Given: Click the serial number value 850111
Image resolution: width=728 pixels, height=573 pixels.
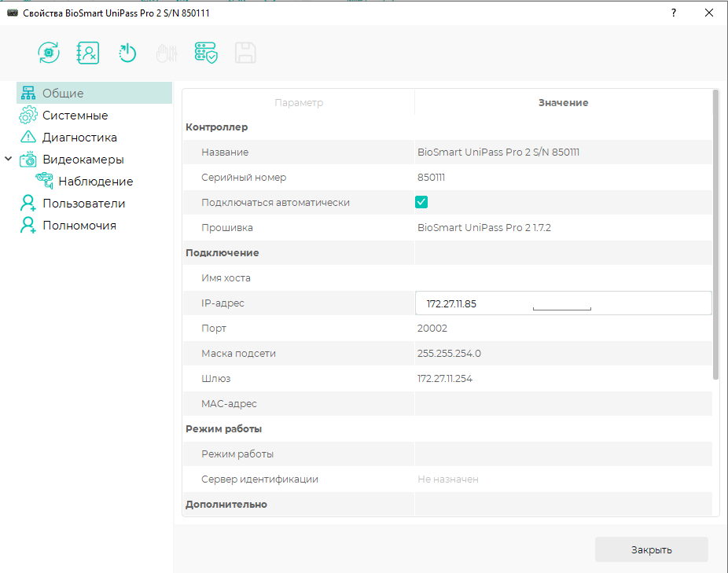Looking at the screenshot, I should tap(431, 178).
